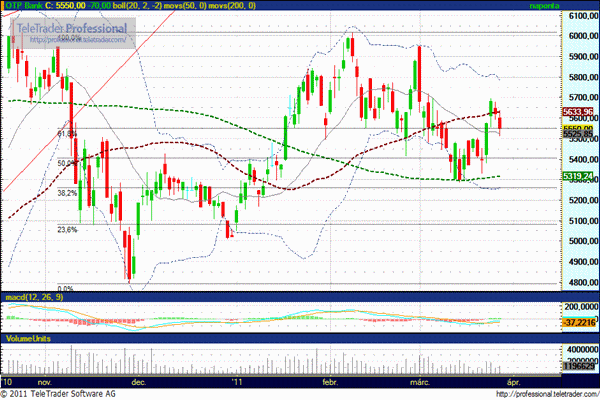Click the TeleTrader Software AG copyright text

coord(75,394)
